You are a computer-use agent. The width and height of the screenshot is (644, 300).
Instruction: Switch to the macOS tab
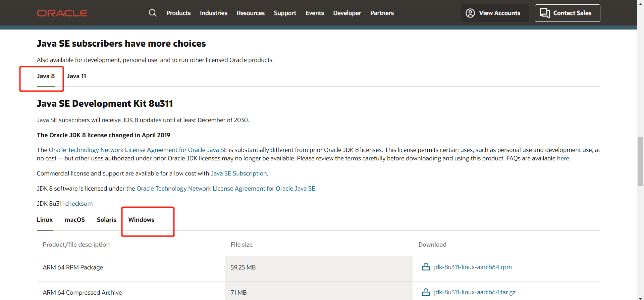(x=75, y=220)
